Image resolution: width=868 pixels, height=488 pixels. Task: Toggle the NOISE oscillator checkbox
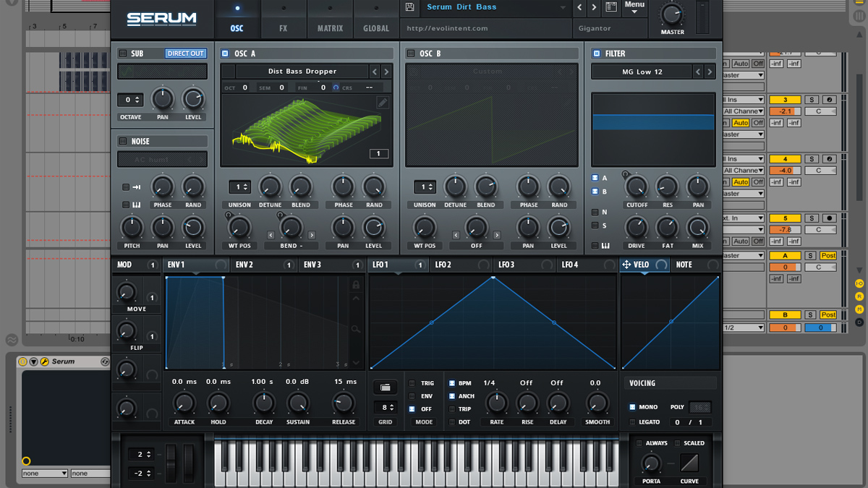[123, 142]
